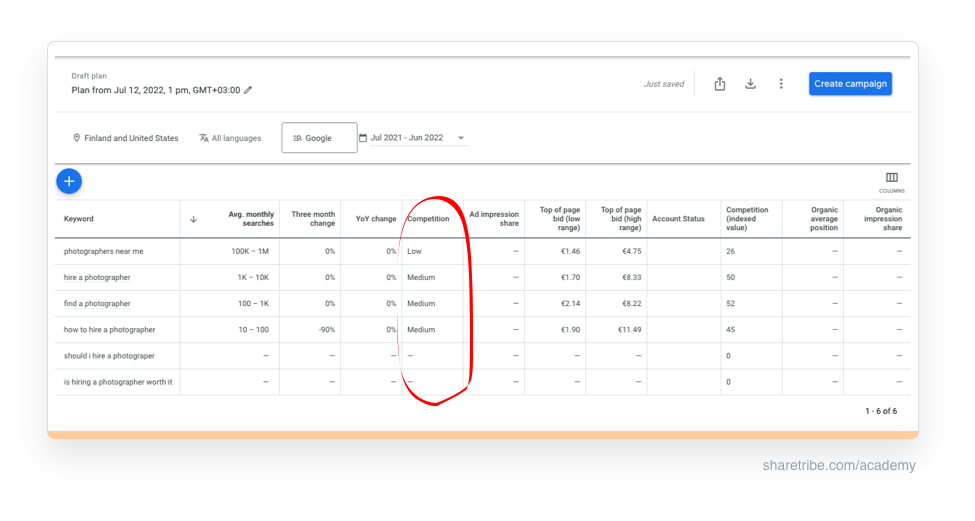Click the Competition column header
This screenshot has height=521, width=975.
coord(428,219)
